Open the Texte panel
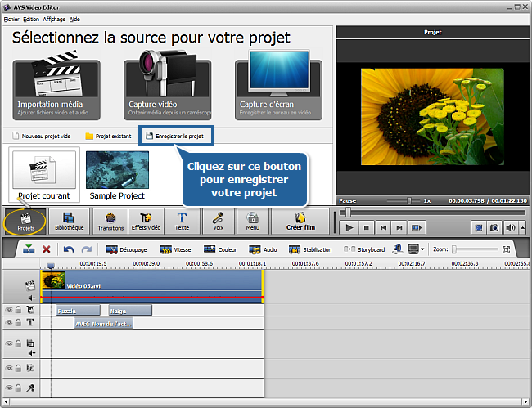532x408 pixels. click(183, 222)
